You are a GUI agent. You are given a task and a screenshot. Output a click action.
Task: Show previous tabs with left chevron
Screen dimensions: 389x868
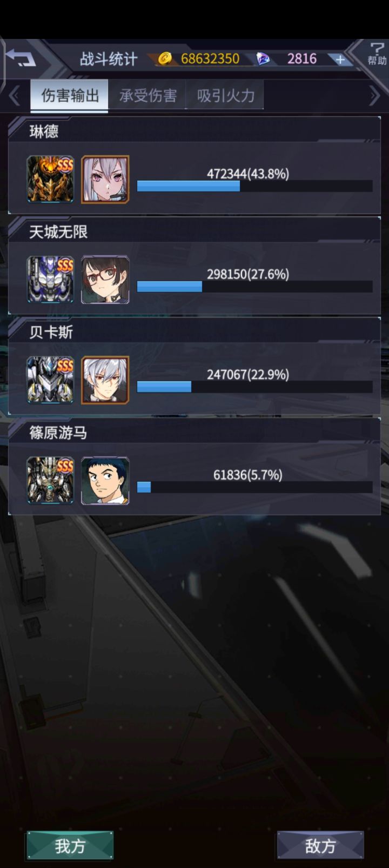[15, 96]
